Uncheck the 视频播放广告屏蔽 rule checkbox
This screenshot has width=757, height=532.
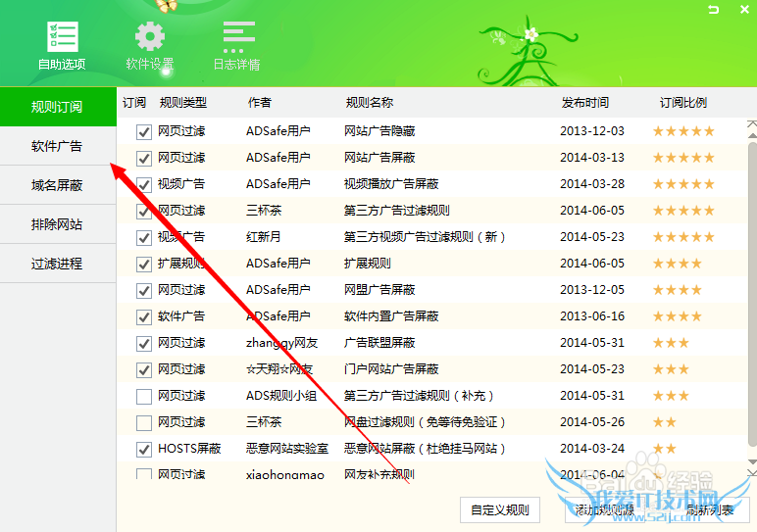click(x=144, y=185)
